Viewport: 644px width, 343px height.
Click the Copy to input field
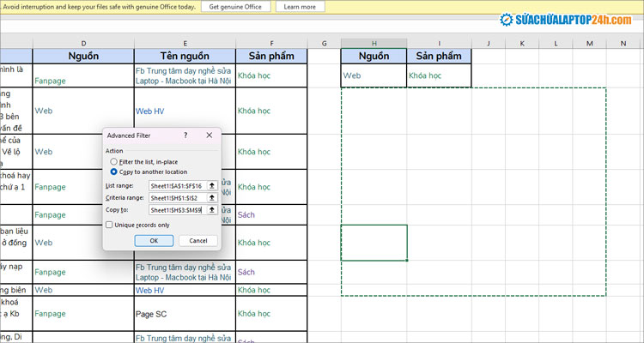pyautogui.click(x=176, y=209)
